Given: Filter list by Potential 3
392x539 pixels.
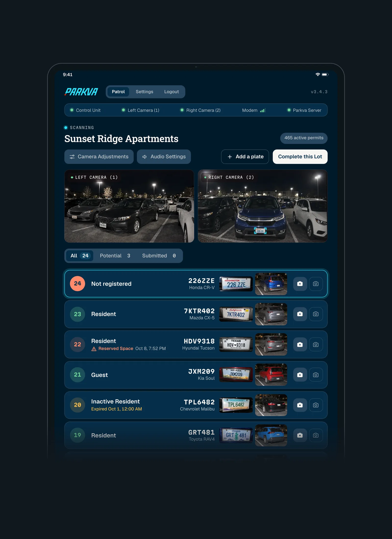Looking at the screenshot, I should click(x=115, y=256).
